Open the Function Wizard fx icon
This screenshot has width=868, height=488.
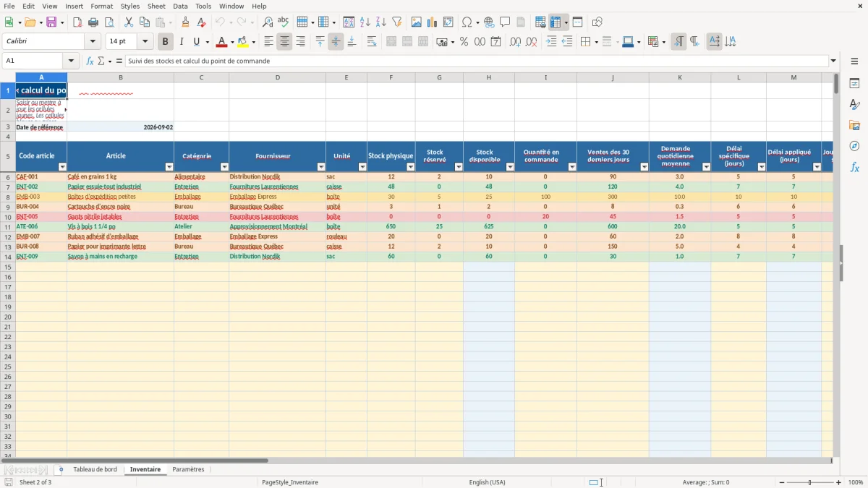[x=90, y=61]
